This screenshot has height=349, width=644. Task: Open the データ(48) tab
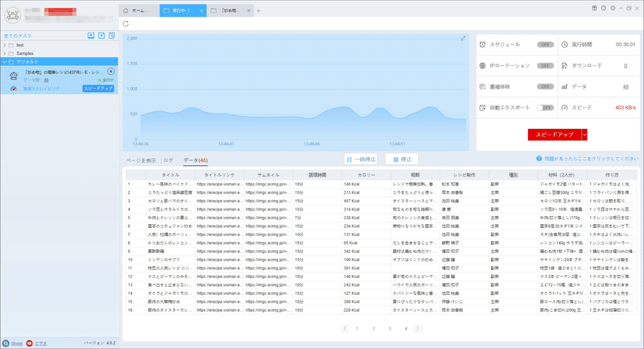click(x=196, y=160)
